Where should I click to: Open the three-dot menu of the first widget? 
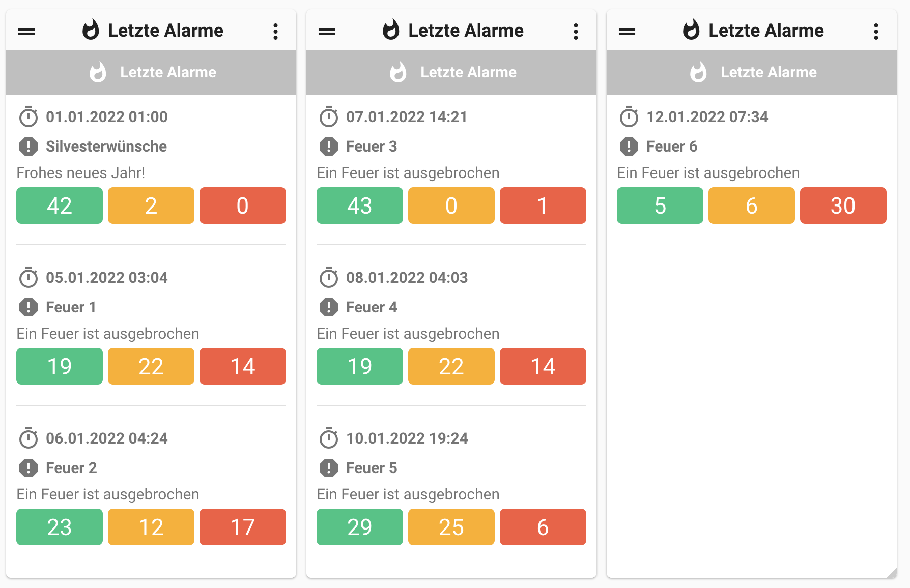click(x=275, y=32)
